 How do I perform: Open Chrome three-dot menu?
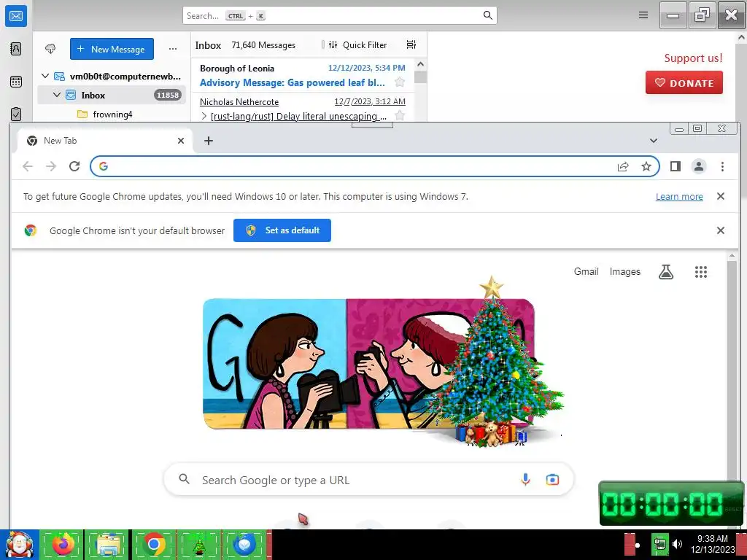722,166
